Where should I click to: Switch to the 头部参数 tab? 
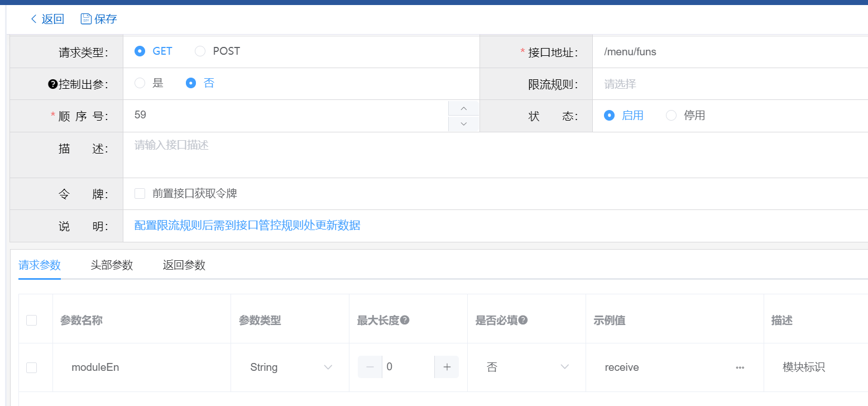[x=112, y=265]
